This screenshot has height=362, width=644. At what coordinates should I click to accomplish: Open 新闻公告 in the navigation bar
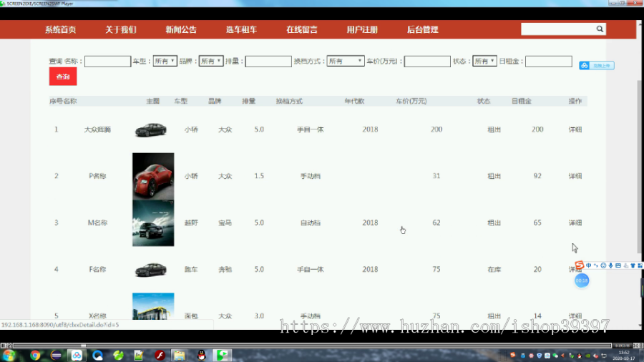(x=181, y=29)
